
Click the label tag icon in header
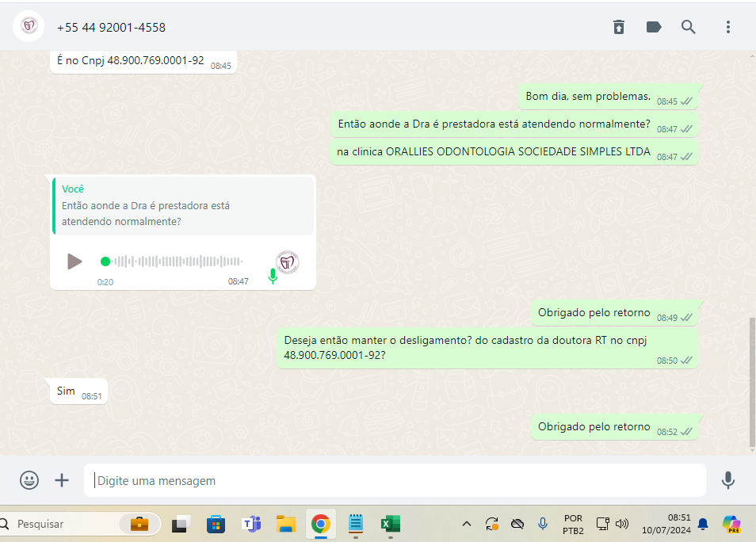pos(653,27)
